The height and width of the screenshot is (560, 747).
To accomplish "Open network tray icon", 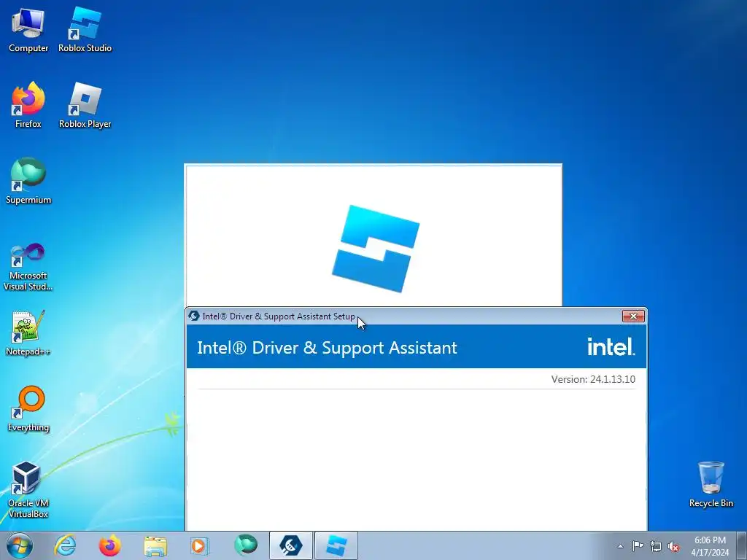I will click(x=656, y=546).
